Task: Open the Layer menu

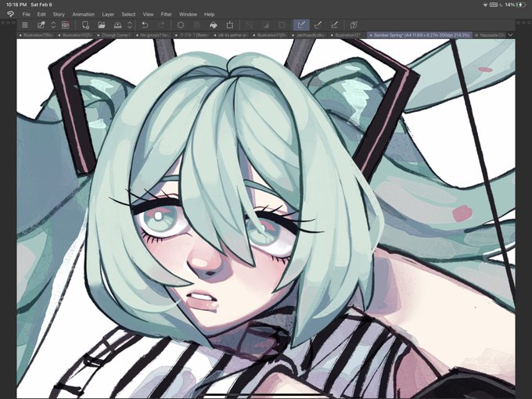Action: tap(108, 14)
